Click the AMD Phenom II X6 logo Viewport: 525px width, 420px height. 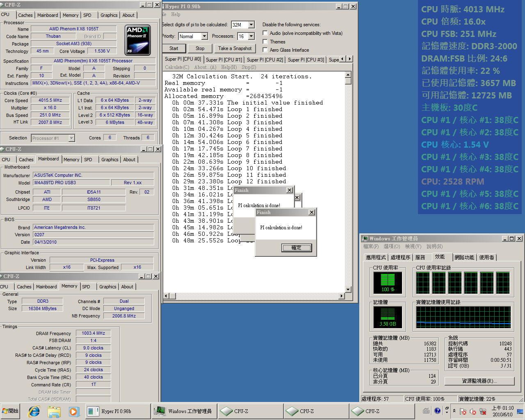tap(137, 40)
